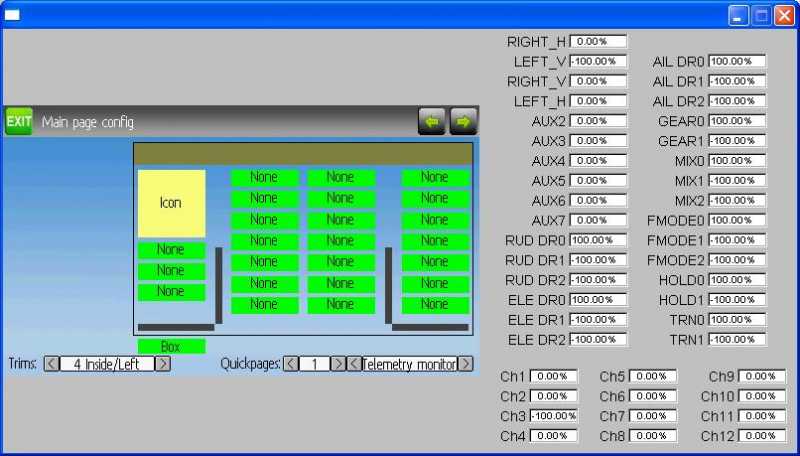800x456 pixels.
Task: Select the yellow Icon element in layout
Action: [x=171, y=203]
